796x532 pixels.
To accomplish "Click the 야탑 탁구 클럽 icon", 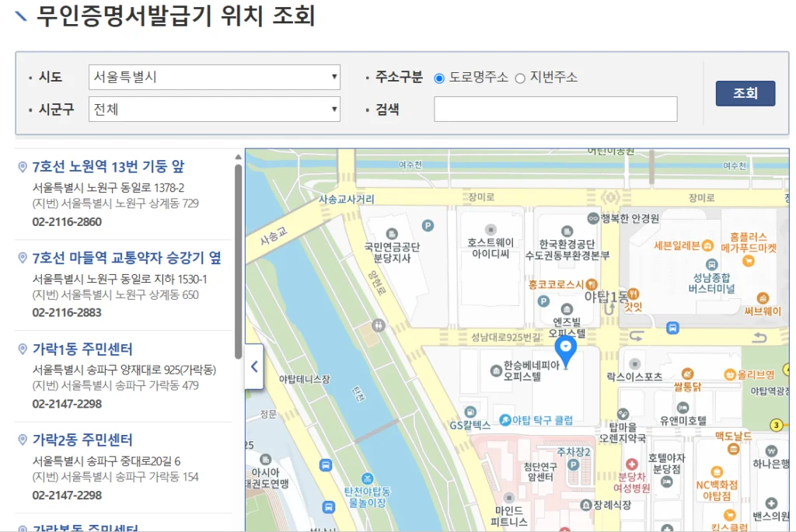I will pos(505,420).
